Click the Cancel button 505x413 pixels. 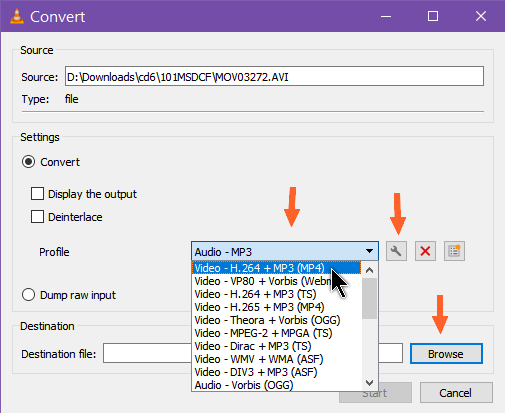[456, 393]
